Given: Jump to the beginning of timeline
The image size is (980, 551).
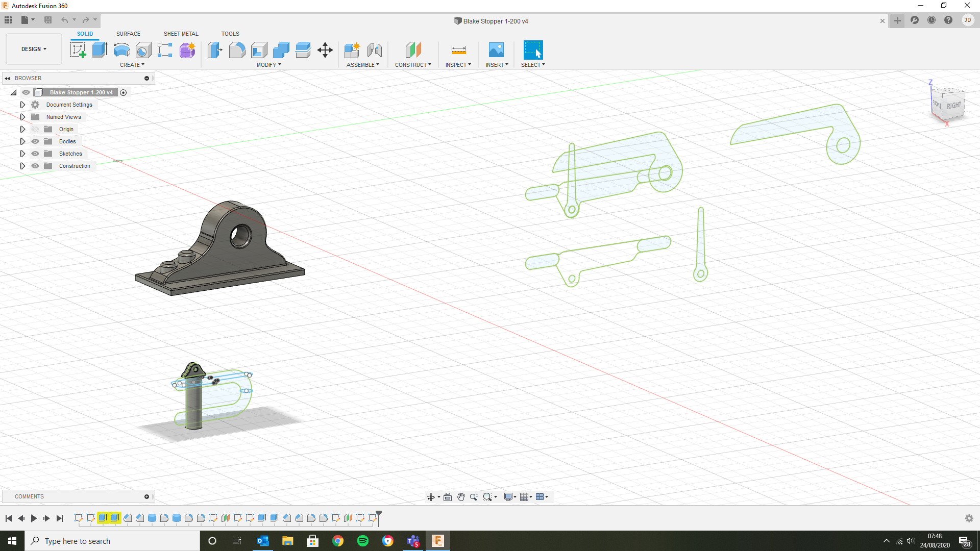Looking at the screenshot, I should point(9,518).
